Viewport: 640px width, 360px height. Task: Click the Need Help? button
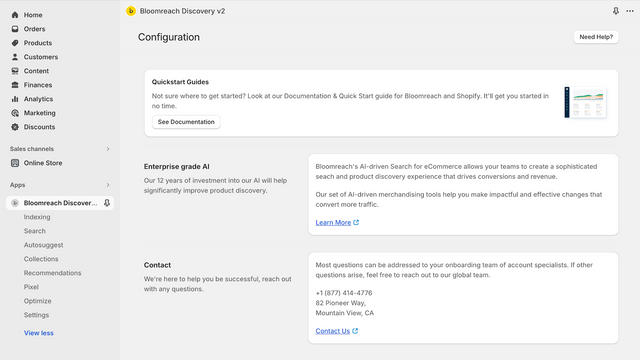click(596, 37)
